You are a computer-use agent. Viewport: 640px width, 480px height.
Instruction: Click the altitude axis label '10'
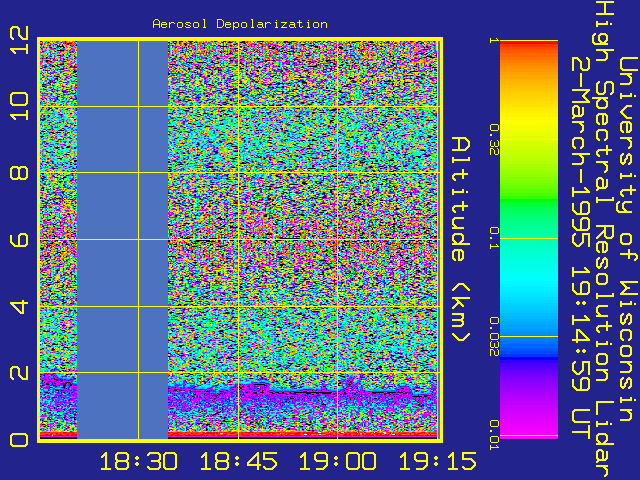click(x=20, y=106)
